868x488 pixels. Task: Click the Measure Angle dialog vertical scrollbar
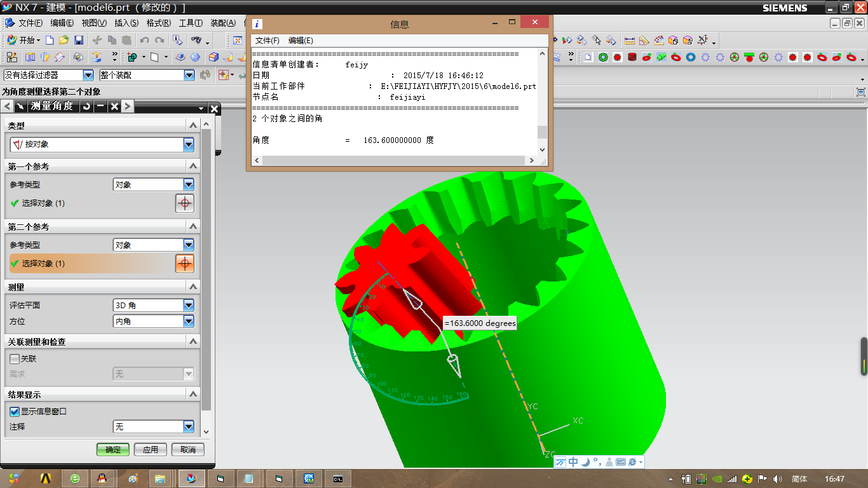pyautogui.click(x=206, y=278)
